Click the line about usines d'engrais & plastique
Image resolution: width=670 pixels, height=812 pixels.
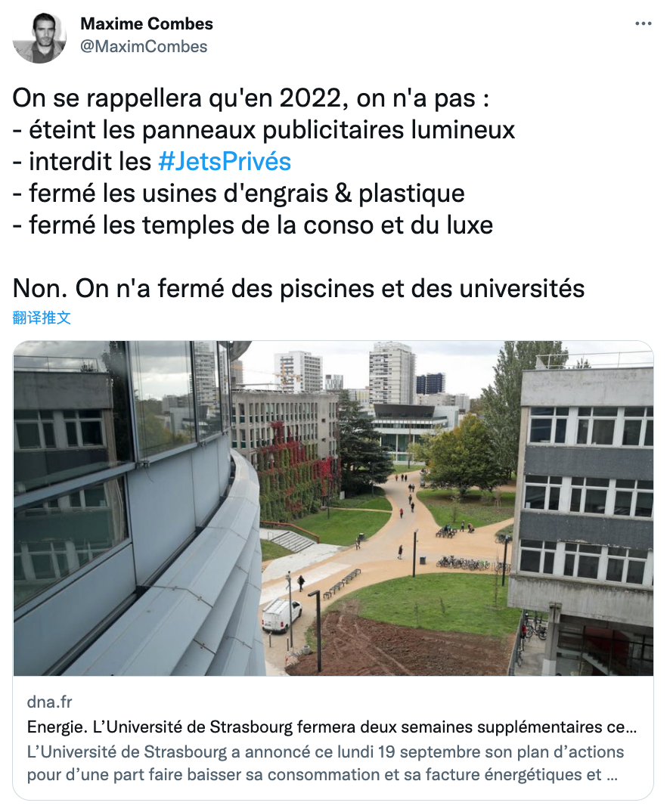(x=239, y=194)
